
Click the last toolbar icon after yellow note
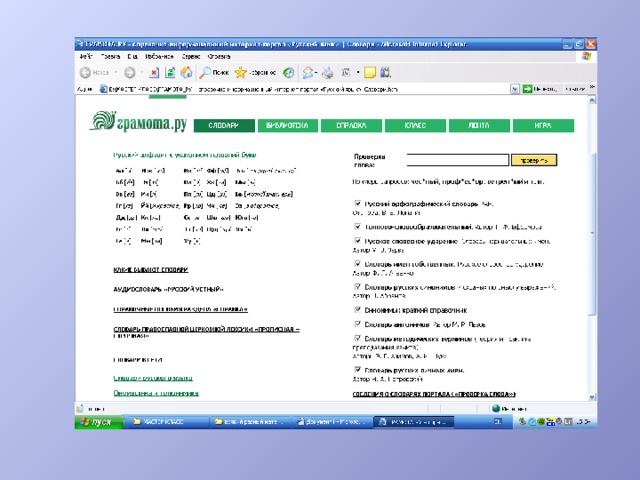tap(385, 73)
